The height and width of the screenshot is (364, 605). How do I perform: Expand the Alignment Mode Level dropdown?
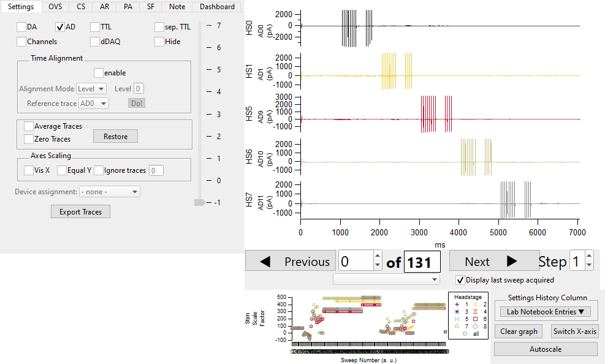91,89
